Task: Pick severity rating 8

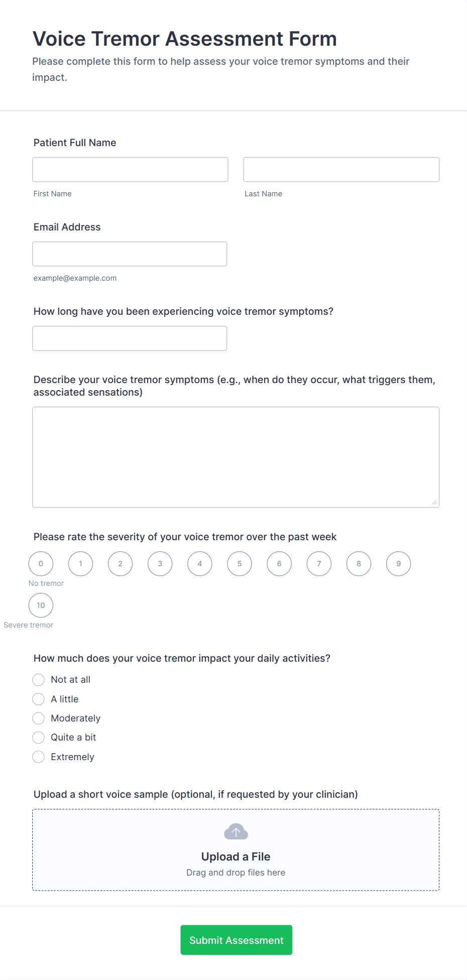Action: 359,564
